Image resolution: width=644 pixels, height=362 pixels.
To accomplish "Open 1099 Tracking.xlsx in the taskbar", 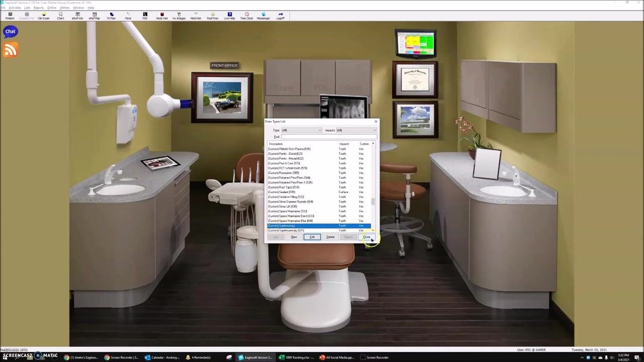I will pyautogui.click(x=295, y=357).
